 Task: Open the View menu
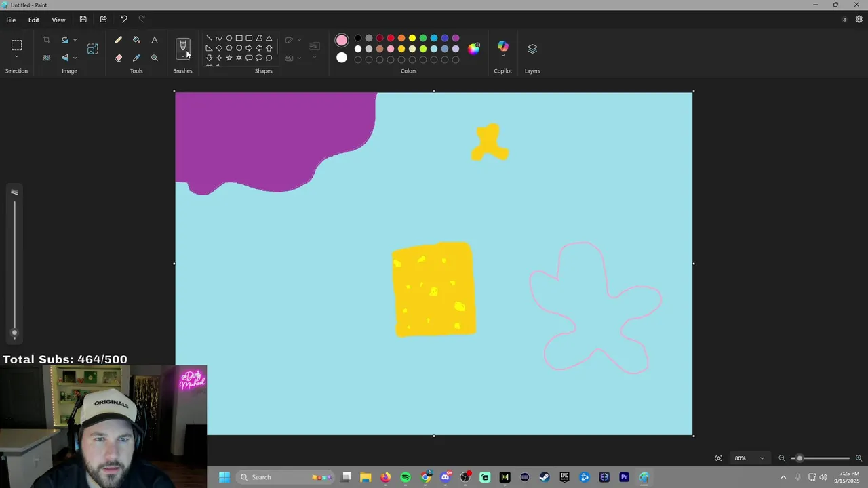[x=58, y=20]
